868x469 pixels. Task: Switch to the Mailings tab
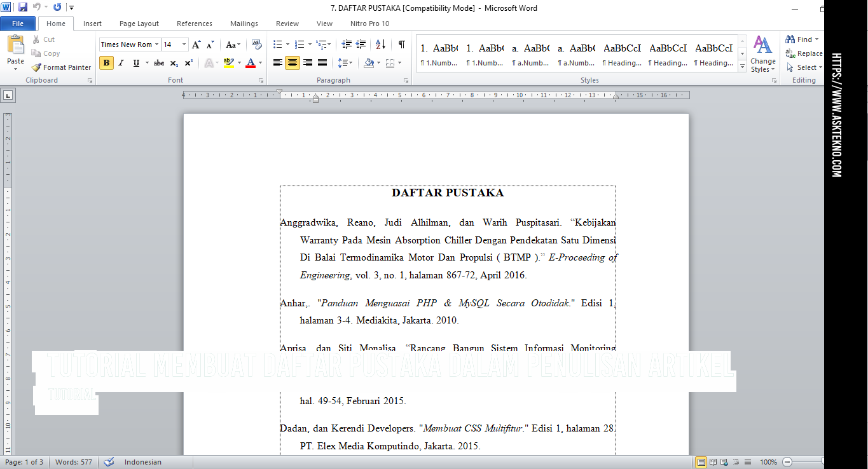[x=244, y=24]
